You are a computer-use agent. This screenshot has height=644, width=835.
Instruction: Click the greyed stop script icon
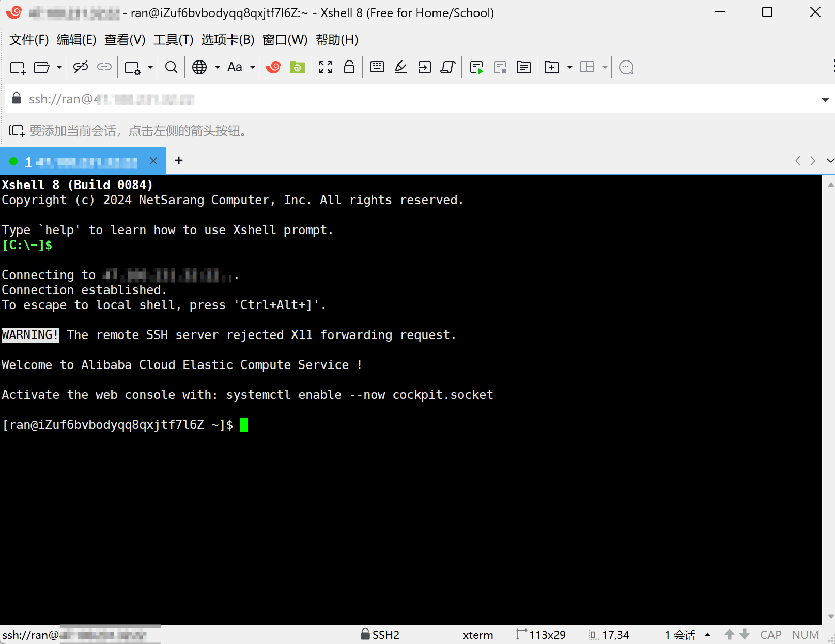pos(500,67)
